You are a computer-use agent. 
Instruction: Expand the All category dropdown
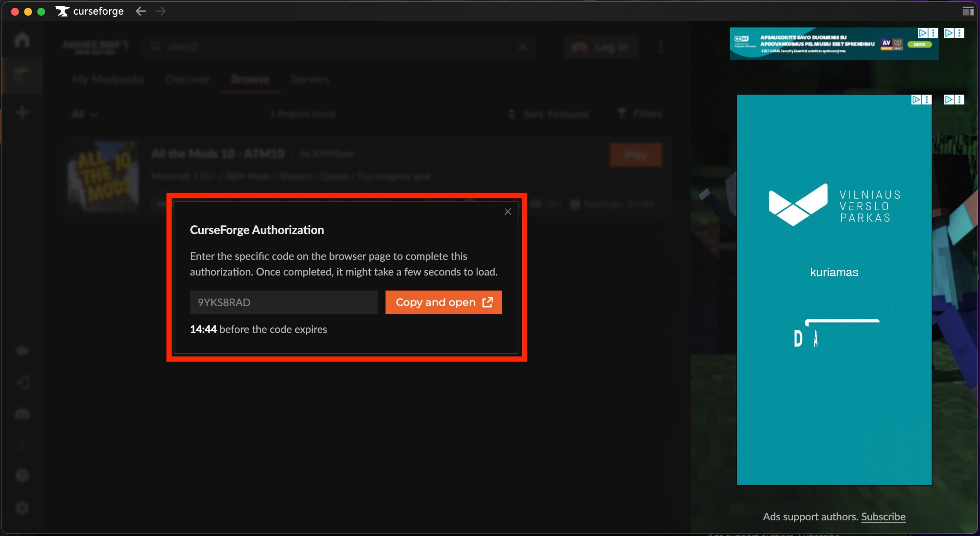tap(85, 114)
